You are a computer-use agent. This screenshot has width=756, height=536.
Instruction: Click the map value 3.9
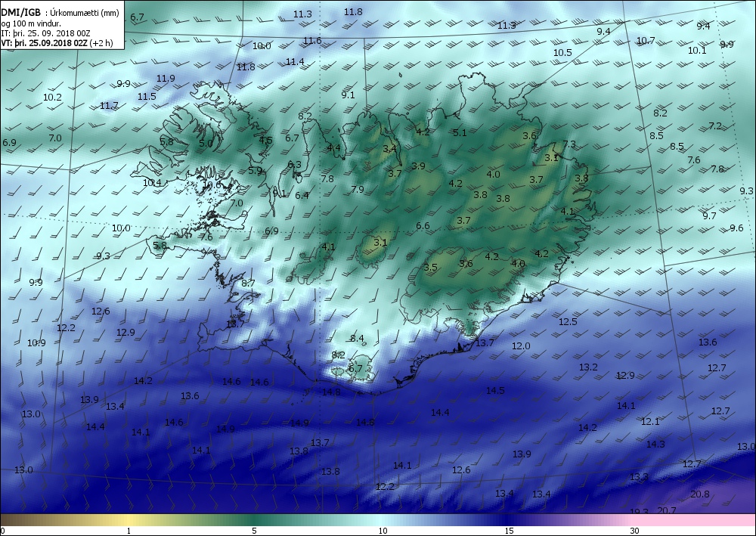coord(419,166)
